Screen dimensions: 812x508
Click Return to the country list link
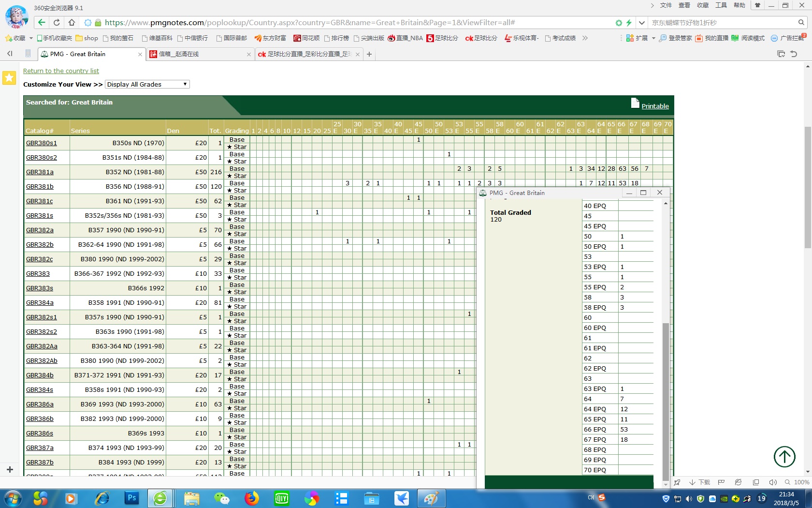click(x=61, y=71)
